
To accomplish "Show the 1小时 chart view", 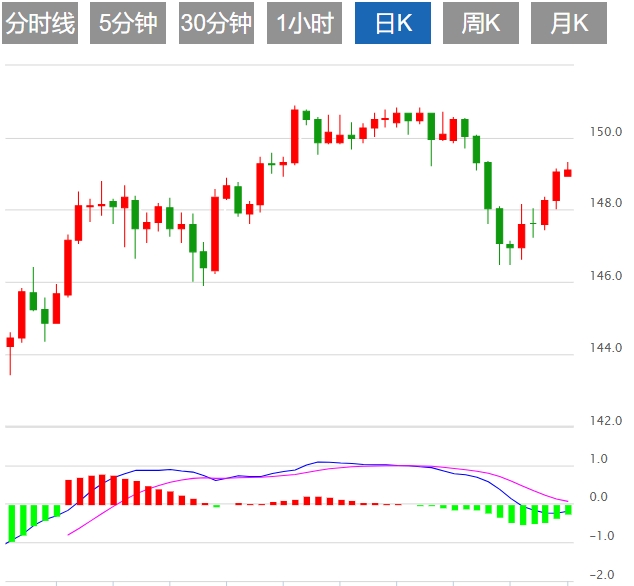I will (x=306, y=24).
